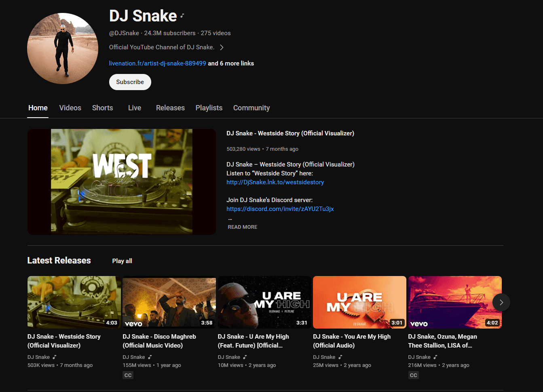The width and height of the screenshot is (543, 392).
Task: Open the channel profile picture
Action: click(63, 48)
